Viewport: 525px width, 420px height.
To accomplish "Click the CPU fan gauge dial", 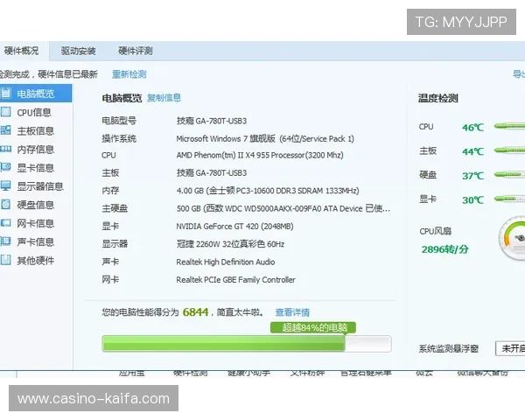I will pos(512,238).
